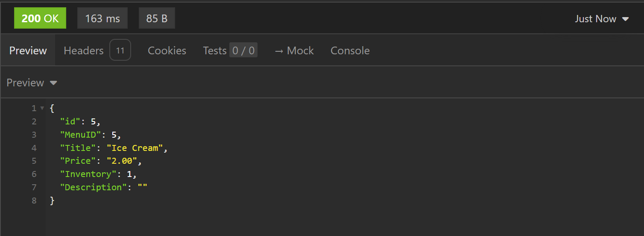This screenshot has height=236, width=644.
Task: Open the Cookies tab
Action: click(167, 50)
